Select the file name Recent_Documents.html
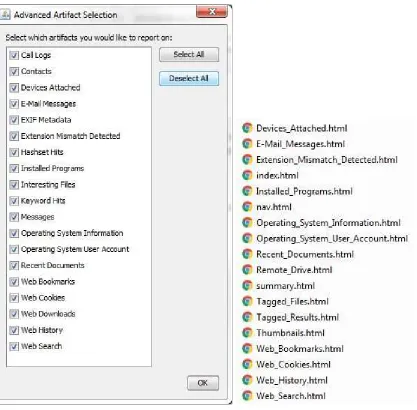417x410 pixels. click(305, 254)
